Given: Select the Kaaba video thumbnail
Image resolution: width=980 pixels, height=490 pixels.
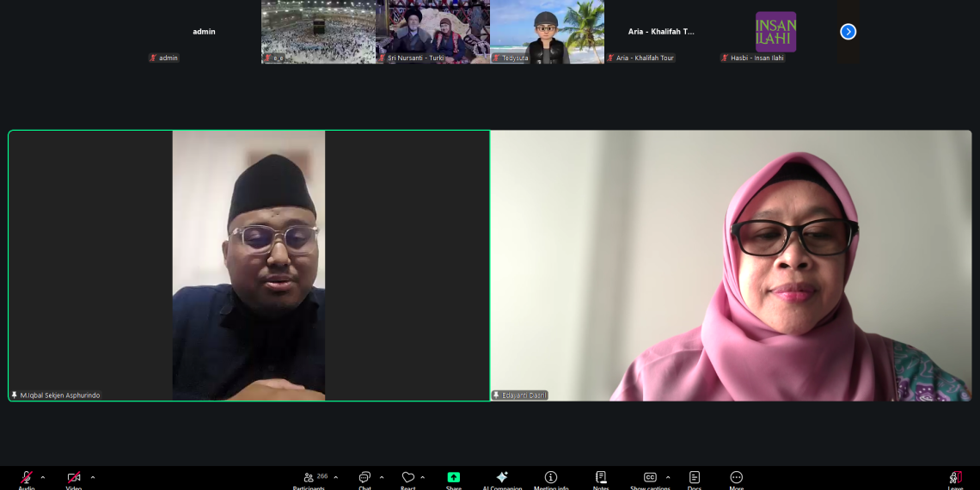Looking at the screenshot, I should coord(318,31).
